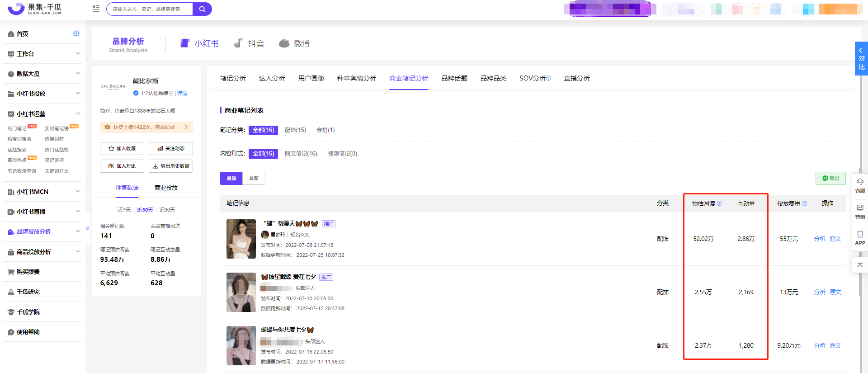Click the search input field

[150, 9]
